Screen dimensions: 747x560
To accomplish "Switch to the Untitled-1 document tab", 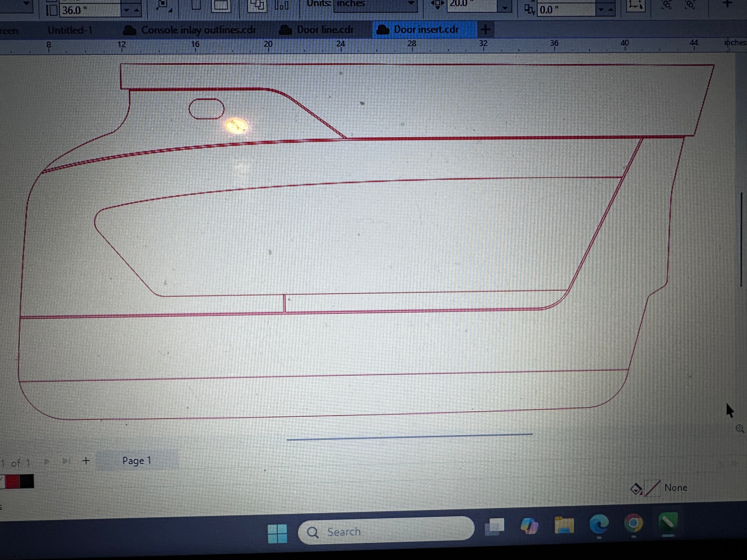I will (70, 30).
